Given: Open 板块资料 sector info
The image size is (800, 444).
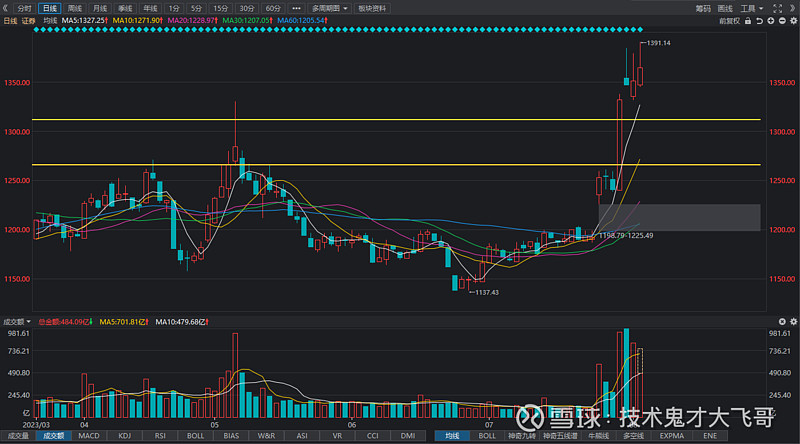Looking at the screenshot, I should [x=372, y=8].
